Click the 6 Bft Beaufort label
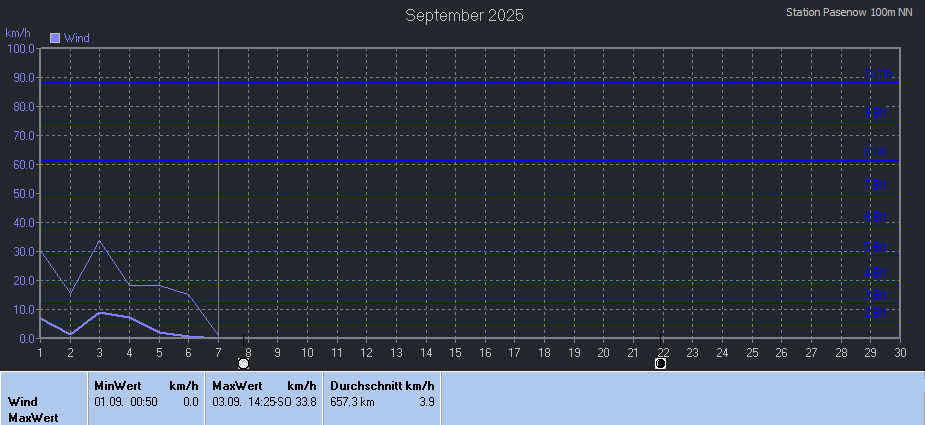 click(875, 217)
